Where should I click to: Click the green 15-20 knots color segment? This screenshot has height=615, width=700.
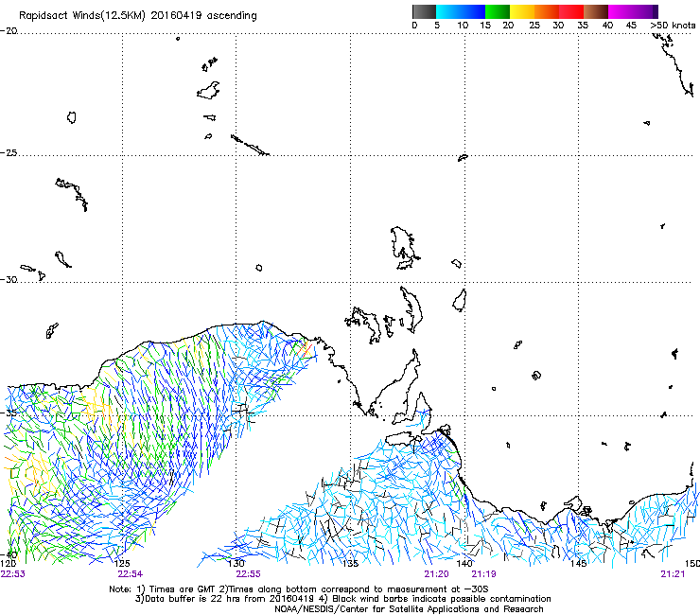click(x=498, y=11)
